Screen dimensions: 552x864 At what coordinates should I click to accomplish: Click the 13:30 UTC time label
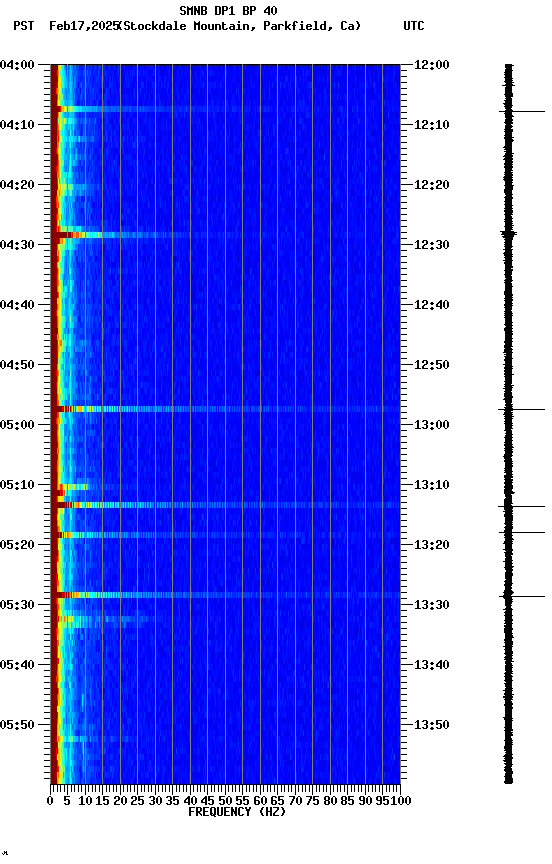click(x=432, y=606)
